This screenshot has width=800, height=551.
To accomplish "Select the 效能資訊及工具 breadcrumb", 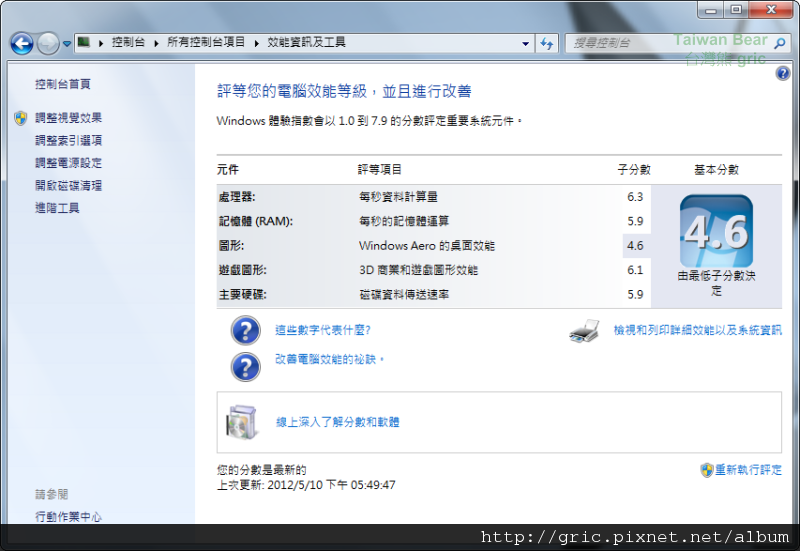I will point(306,42).
